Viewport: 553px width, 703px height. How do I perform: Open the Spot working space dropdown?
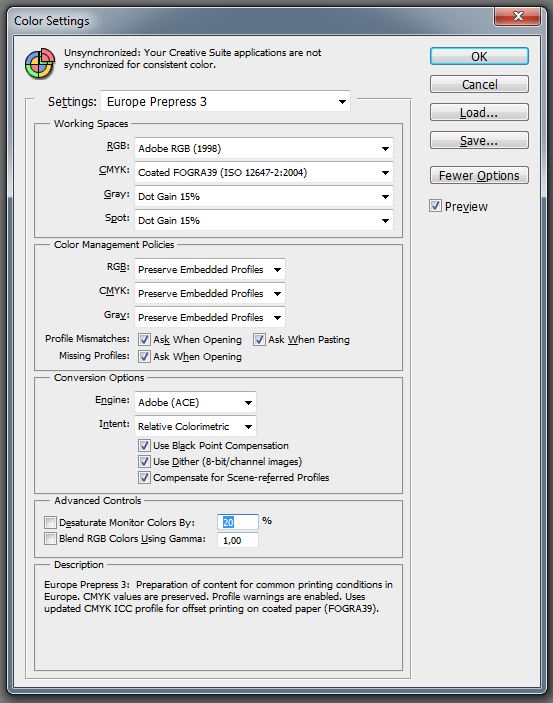click(264, 221)
